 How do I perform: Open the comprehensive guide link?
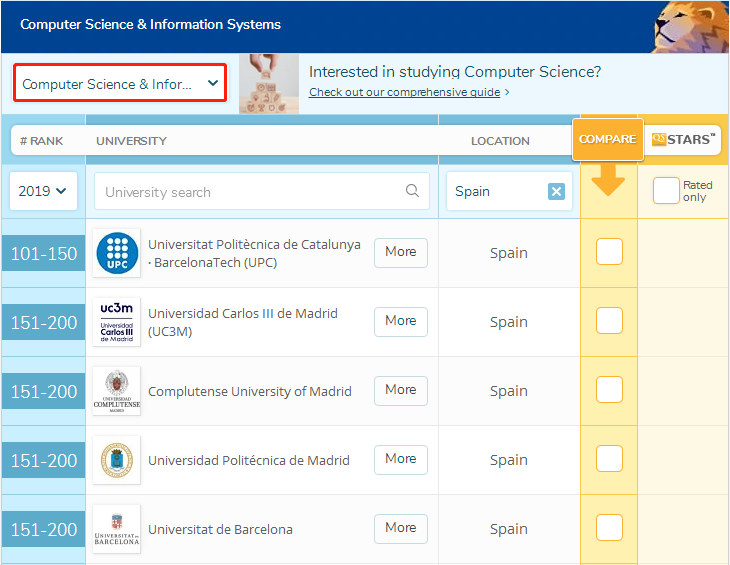(405, 92)
